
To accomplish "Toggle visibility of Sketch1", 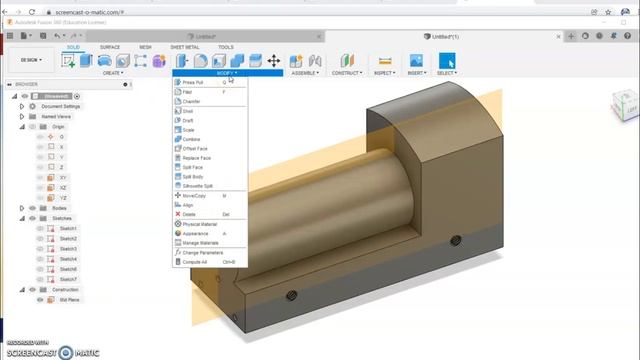I will (40, 229).
